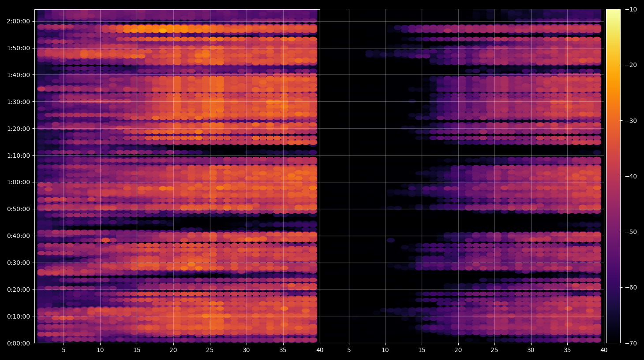This screenshot has width=644, height=360.
Task: Click x-axis label 5 under left heatmap
Action: point(64,350)
